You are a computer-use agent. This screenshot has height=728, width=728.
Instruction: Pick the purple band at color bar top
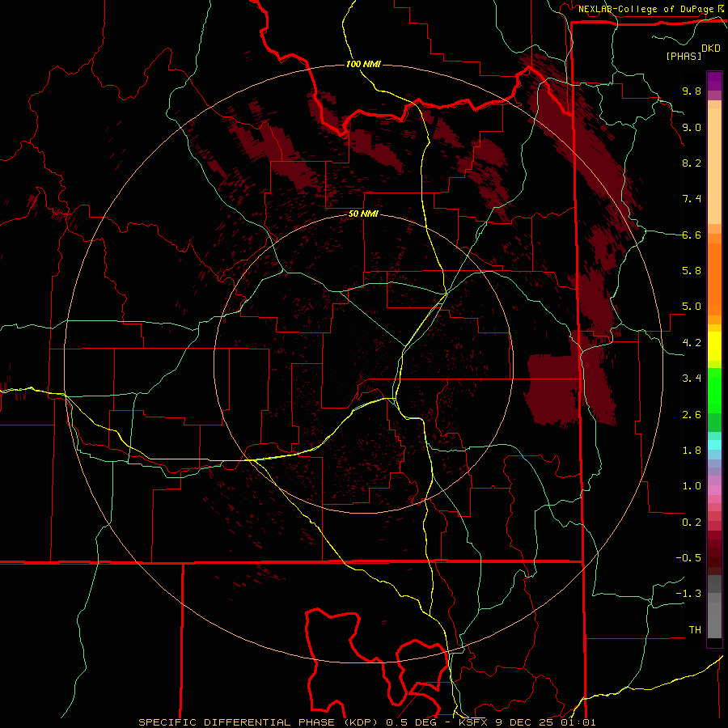pyautogui.click(x=714, y=81)
